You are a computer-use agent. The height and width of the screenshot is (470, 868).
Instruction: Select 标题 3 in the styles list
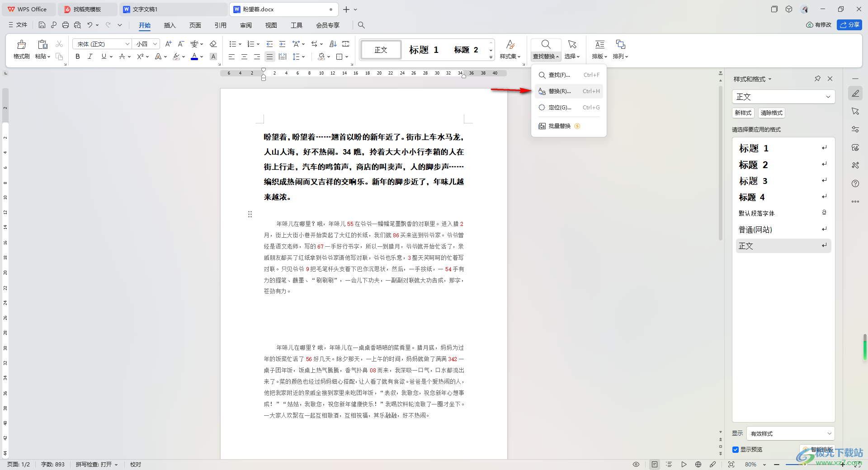(783, 181)
